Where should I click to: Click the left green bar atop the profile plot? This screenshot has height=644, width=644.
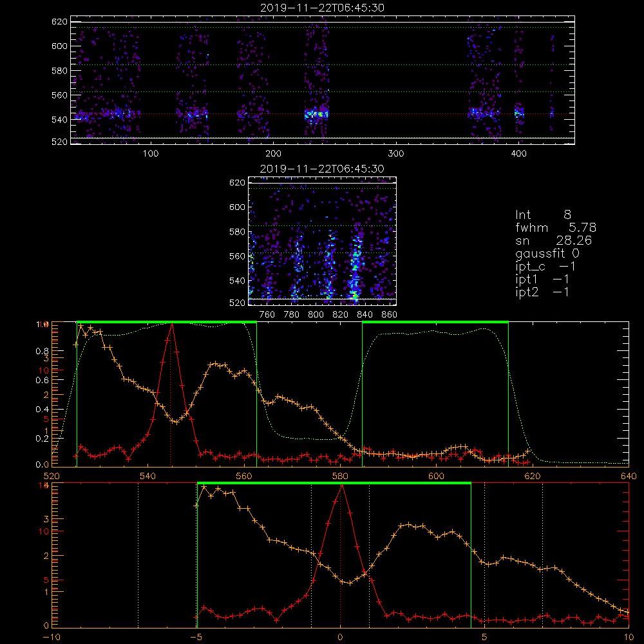point(167,322)
